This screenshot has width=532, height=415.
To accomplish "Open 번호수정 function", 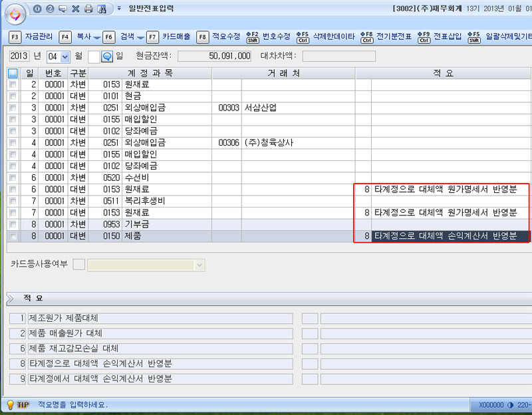I will [277, 37].
